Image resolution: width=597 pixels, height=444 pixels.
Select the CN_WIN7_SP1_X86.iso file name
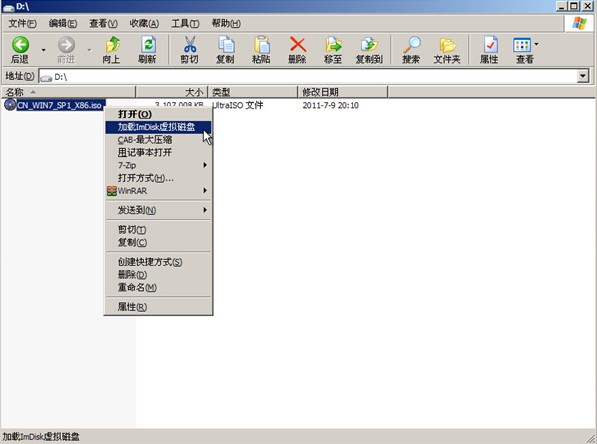(59, 105)
